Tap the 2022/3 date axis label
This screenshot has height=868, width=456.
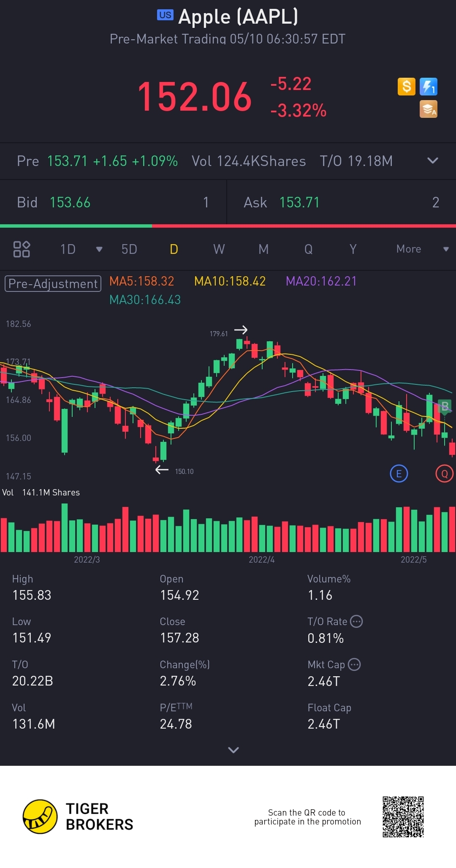point(87,560)
